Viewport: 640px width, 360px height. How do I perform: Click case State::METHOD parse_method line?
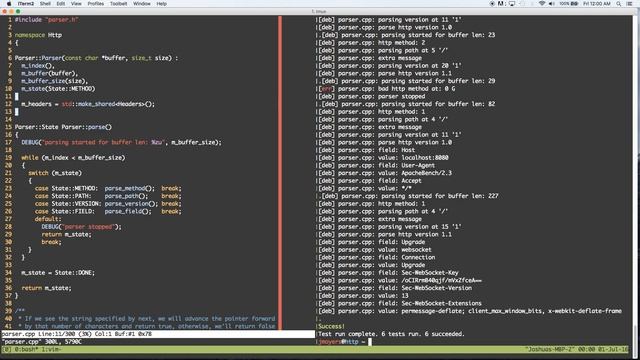click(108, 188)
